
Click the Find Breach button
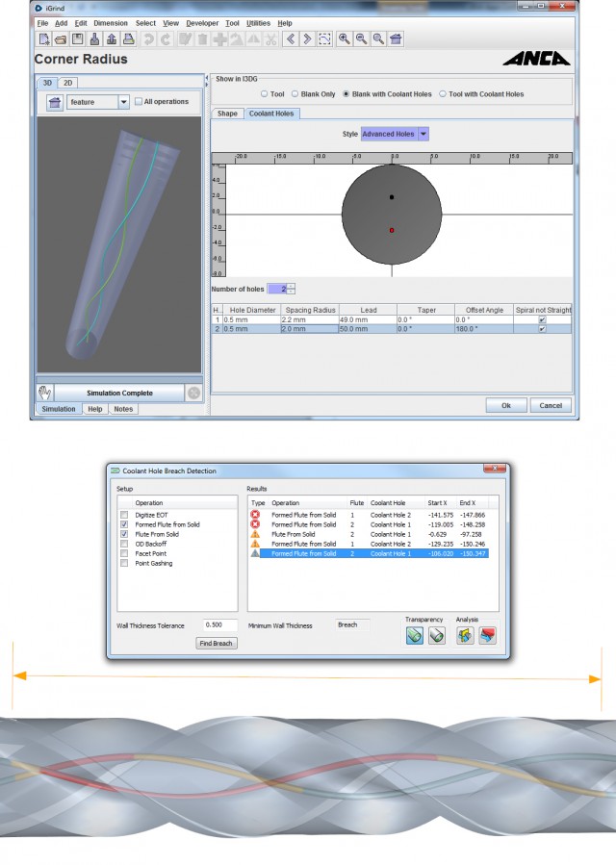click(x=216, y=644)
